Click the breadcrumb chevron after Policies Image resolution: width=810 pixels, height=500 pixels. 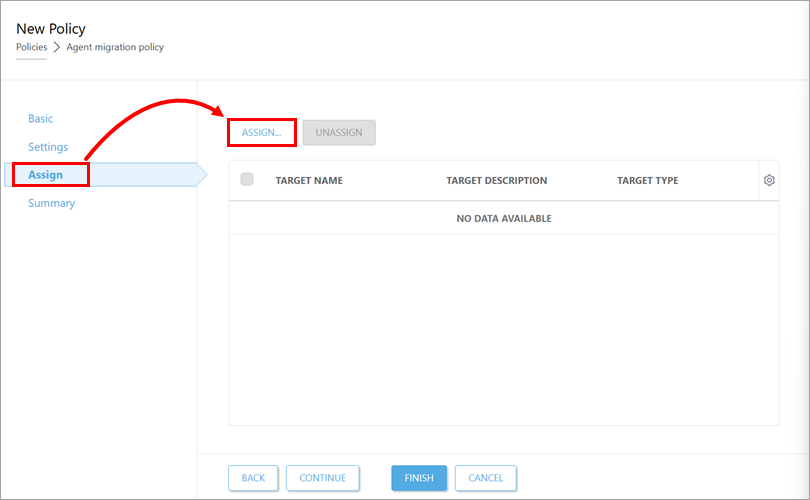tap(57, 47)
